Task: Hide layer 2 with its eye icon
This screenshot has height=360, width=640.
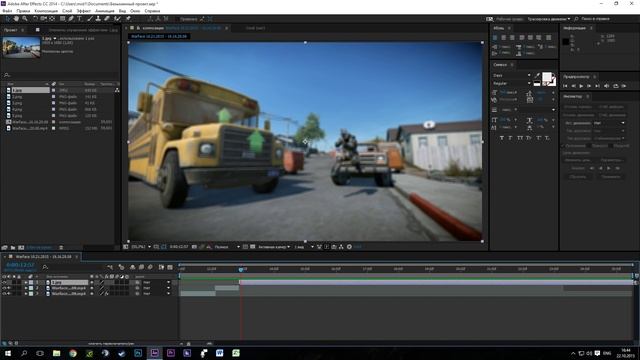Action: [x=4, y=288]
